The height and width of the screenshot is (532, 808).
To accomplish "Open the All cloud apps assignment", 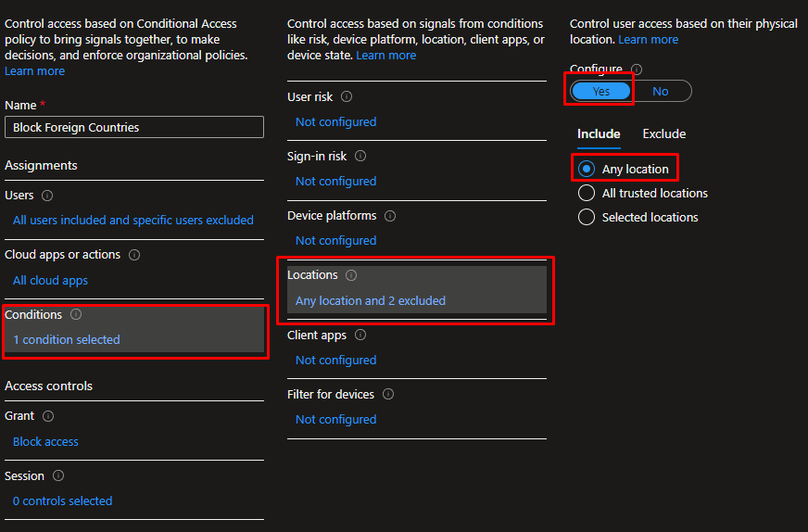I will (50, 281).
